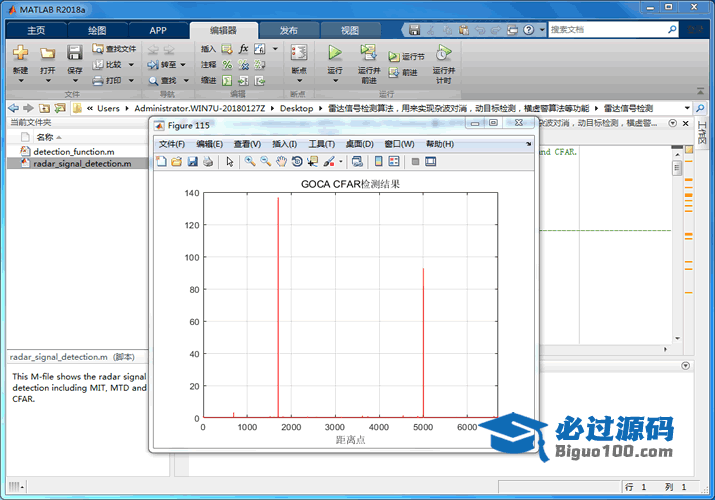
Task: Switch to the 绘图 ribbon tab
Action: click(x=97, y=30)
